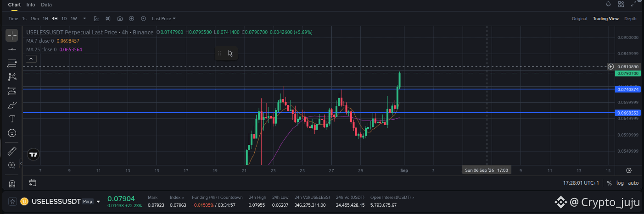This screenshot has width=644, height=214.
Task: Click the Time interval label
Action: pos(13,19)
